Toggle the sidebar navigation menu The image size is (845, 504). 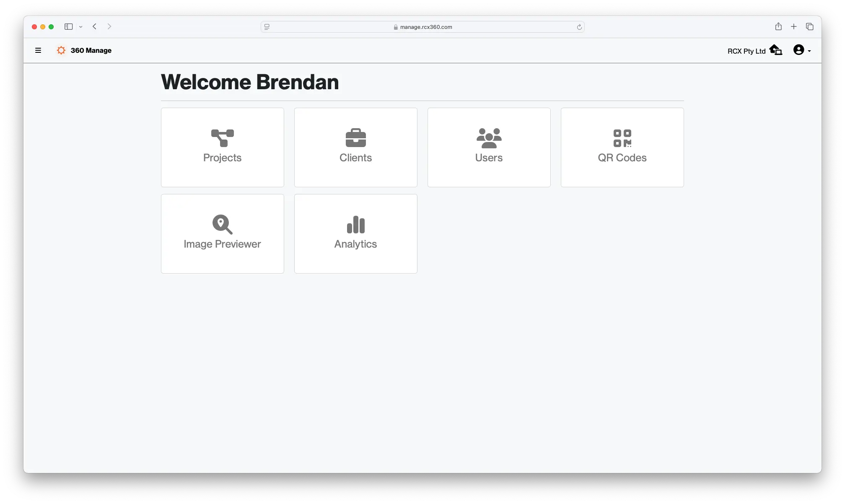coord(38,50)
